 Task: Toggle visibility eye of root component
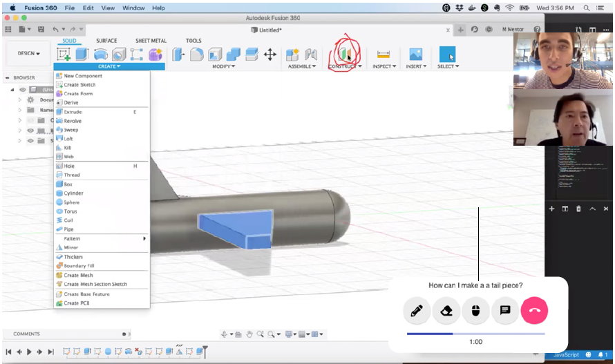[x=23, y=90]
